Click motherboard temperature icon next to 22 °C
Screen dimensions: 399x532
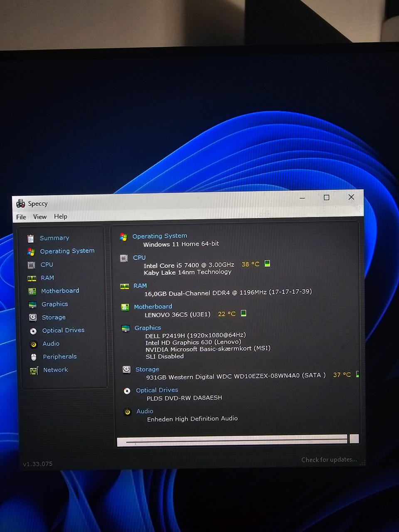point(244,313)
